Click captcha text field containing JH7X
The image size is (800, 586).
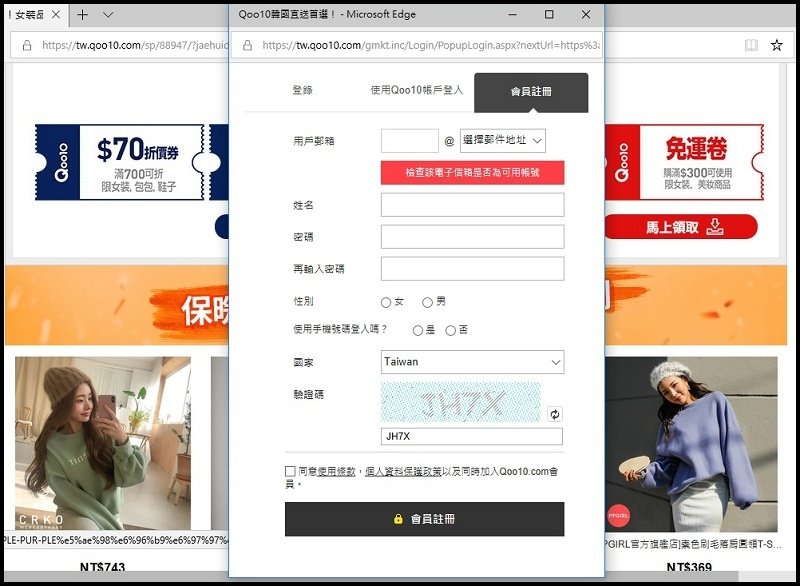click(472, 437)
